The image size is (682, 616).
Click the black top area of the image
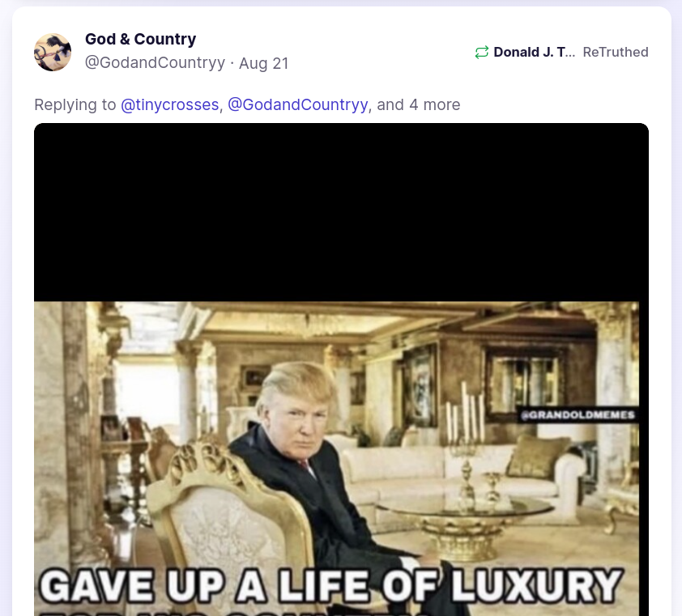(x=342, y=212)
